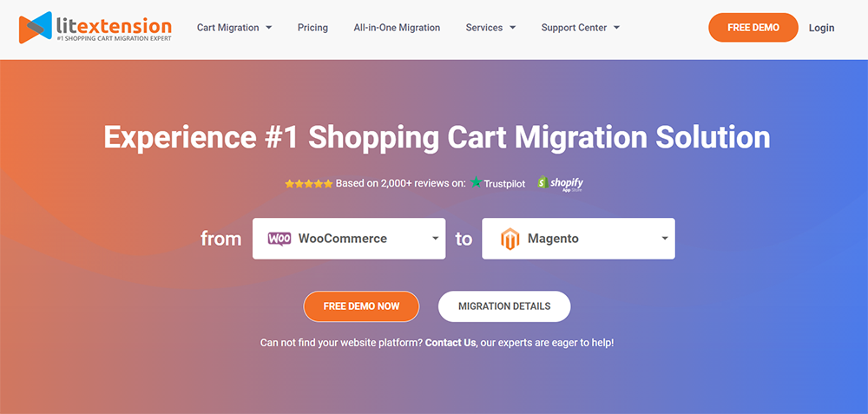Click the WooCommerce logo in the from field
Screen dimensions: 868x414
(x=279, y=239)
